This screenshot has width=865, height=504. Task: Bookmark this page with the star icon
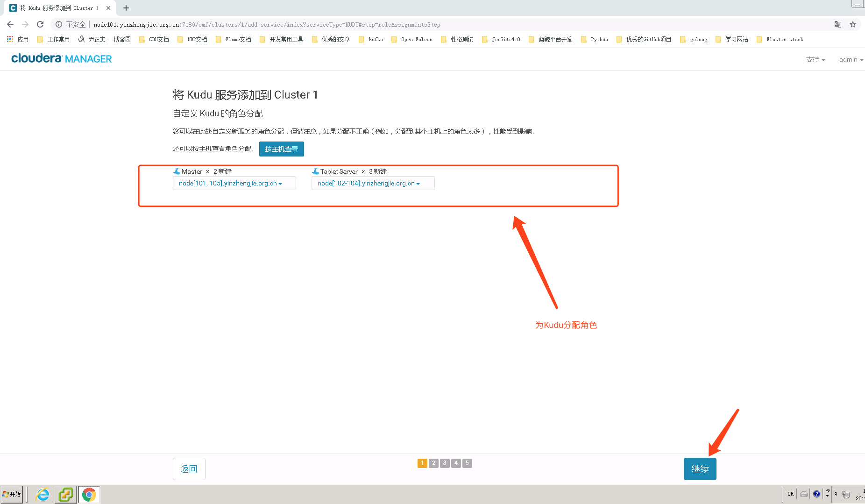(853, 24)
